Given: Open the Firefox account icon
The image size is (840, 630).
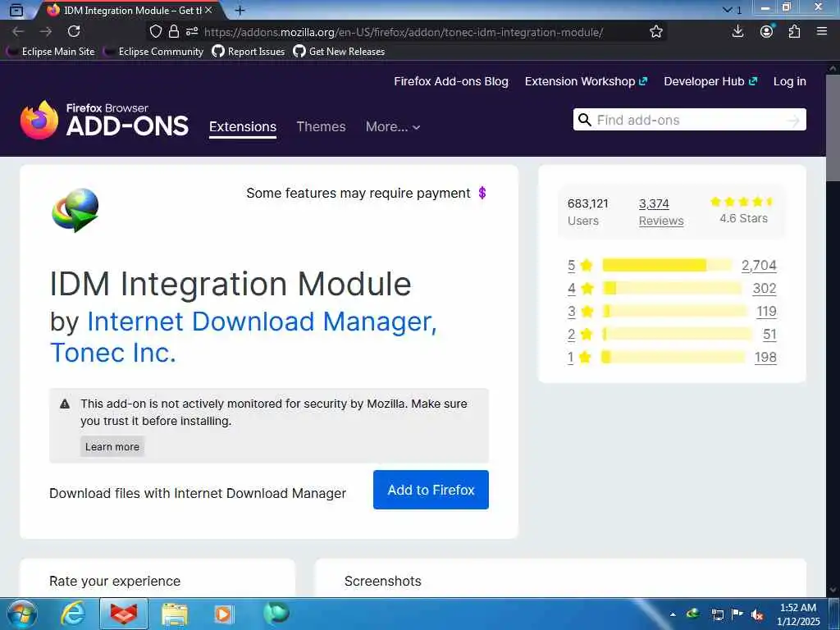Looking at the screenshot, I should point(767,32).
